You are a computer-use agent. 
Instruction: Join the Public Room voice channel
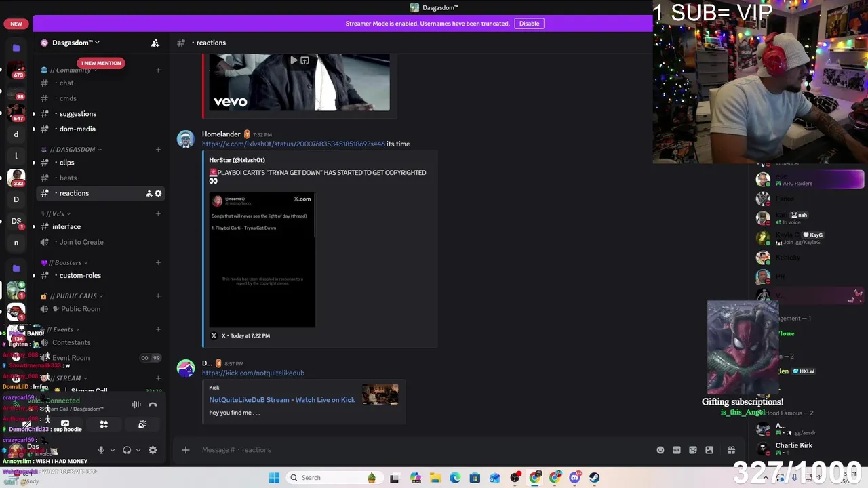tap(100, 309)
